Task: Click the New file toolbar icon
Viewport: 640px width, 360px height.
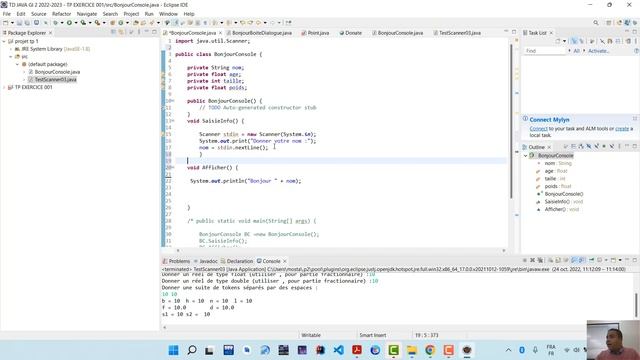Action: [6, 22]
